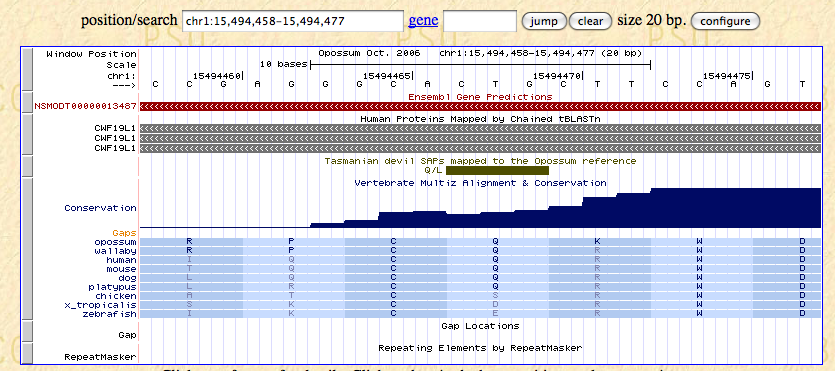Viewport: 835px width, 371px height.
Task: Click the RepeatMasker track label
Action: 101,357
